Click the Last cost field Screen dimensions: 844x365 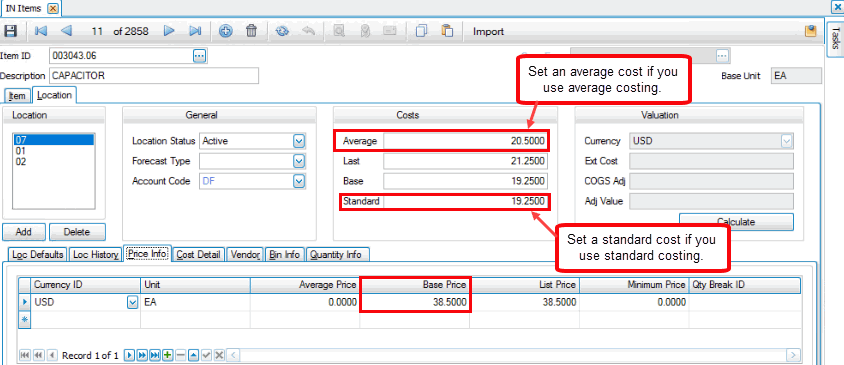pos(466,161)
